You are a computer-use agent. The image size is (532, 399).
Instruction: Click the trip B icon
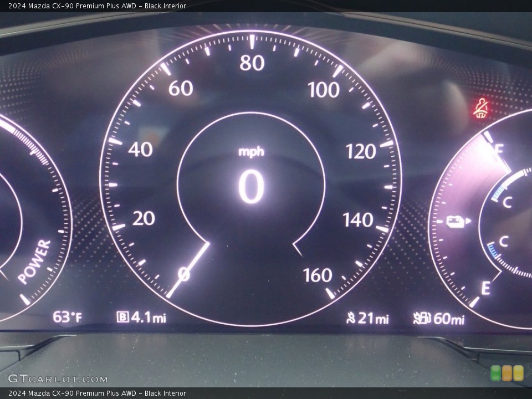(x=122, y=317)
